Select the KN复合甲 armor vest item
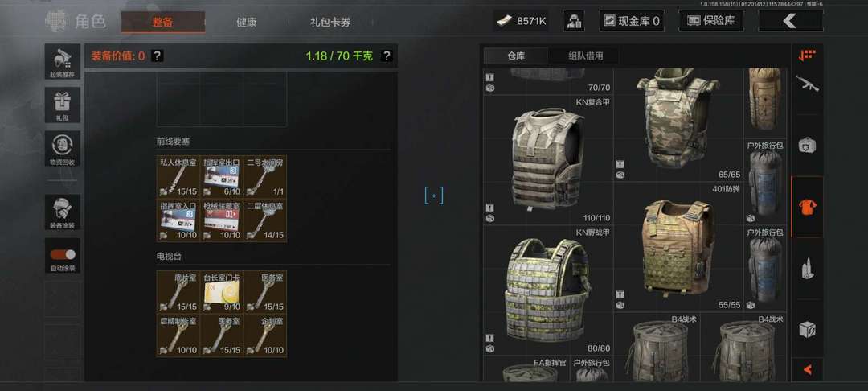Image resolution: width=868 pixels, height=391 pixels. [548, 159]
